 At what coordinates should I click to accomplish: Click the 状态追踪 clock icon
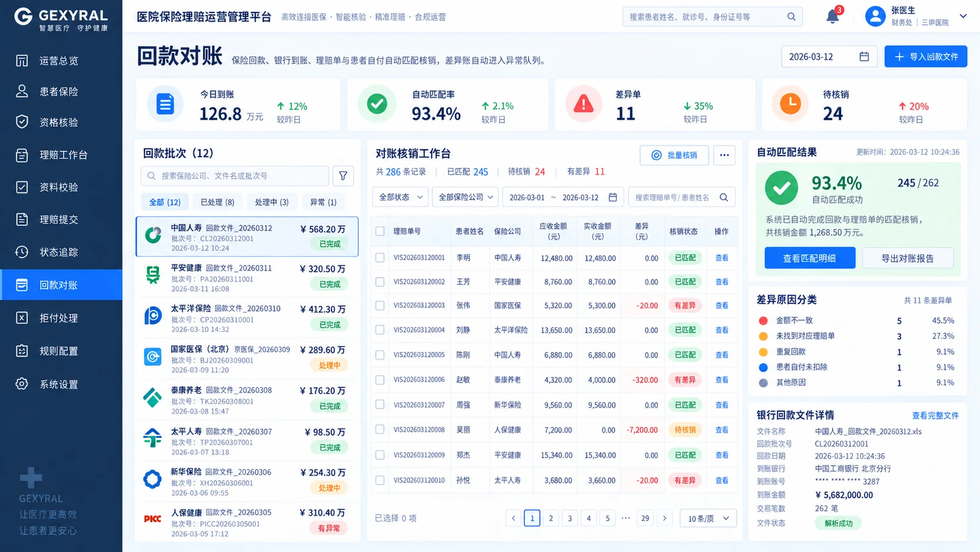(22, 252)
